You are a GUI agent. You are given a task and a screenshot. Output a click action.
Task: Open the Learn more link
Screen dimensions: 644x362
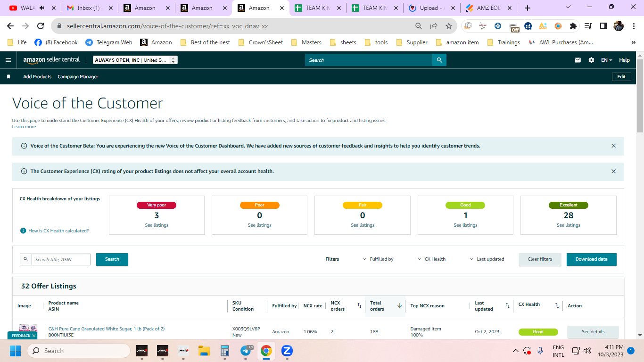[24, 127]
